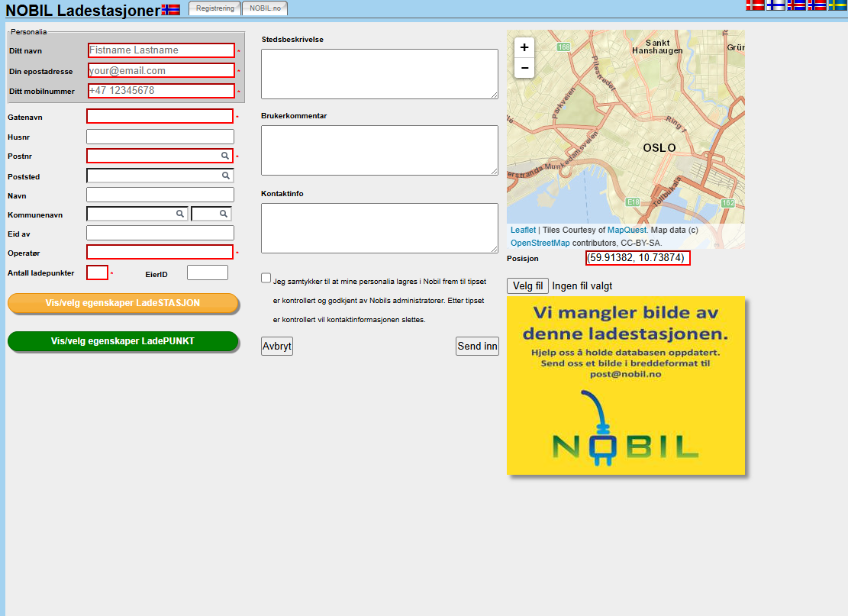The height and width of the screenshot is (616, 848).
Task: Click the missing-photo NOBIL placeholder image
Action: point(626,385)
